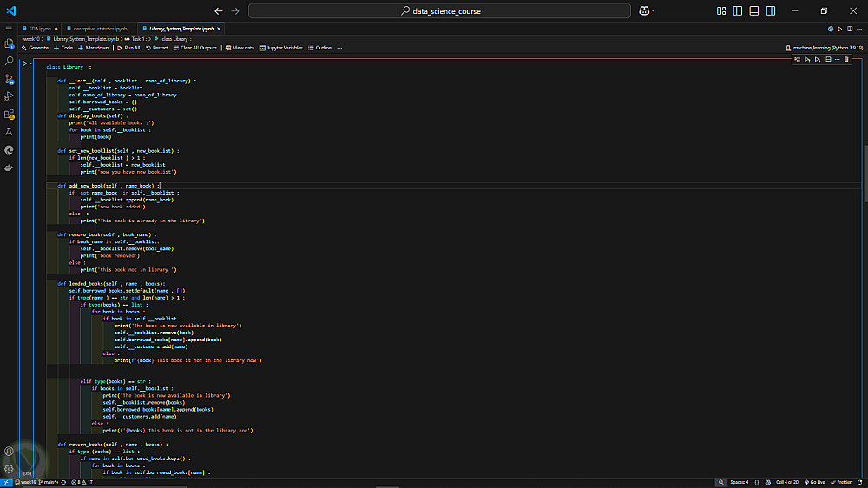Toggle the bottom panel layout button
Image resolution: width=868 pixels, height=488 pixels.
753,11
